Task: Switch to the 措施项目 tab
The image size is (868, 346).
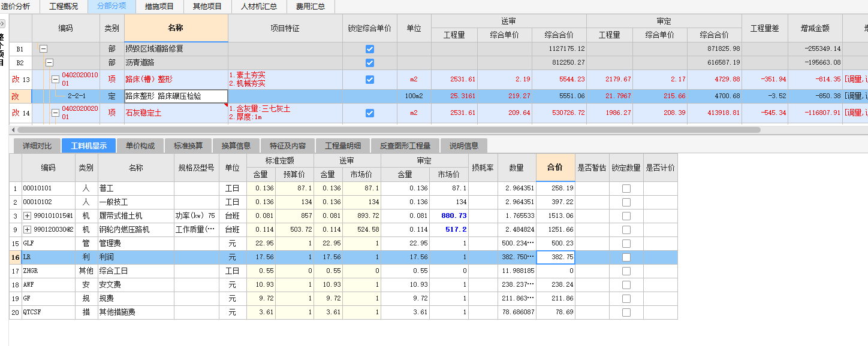Action: tap(159, 7)
